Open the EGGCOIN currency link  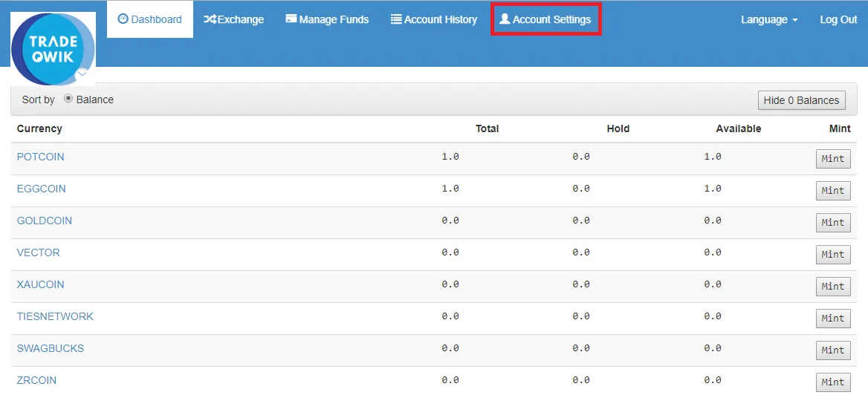click(x=42, y=189)
